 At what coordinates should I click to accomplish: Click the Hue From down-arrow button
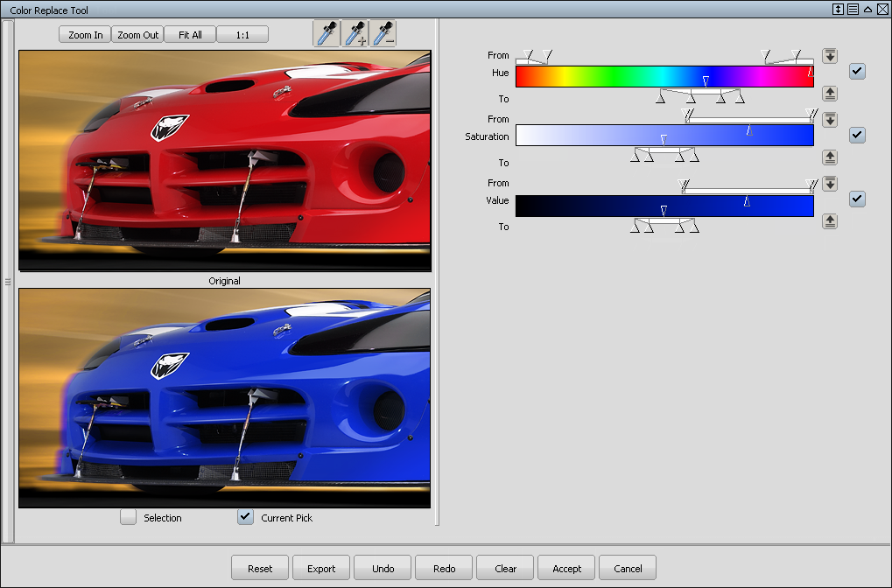(830, 56)
